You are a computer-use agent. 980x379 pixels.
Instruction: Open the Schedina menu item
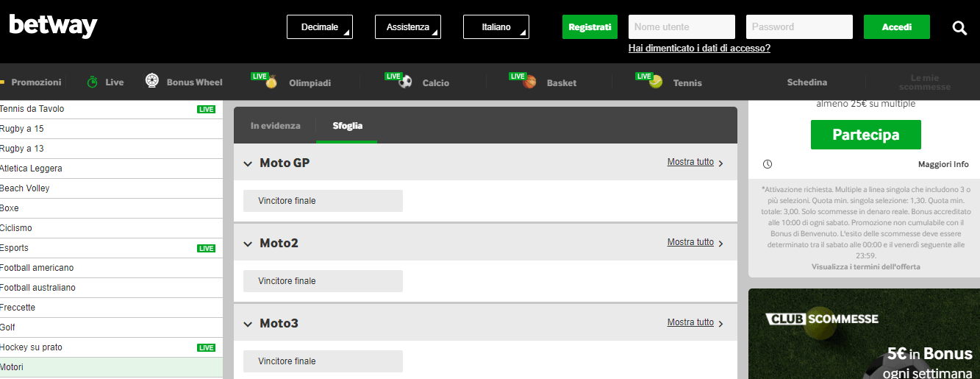pyautogui.click(x=807, y=82)
